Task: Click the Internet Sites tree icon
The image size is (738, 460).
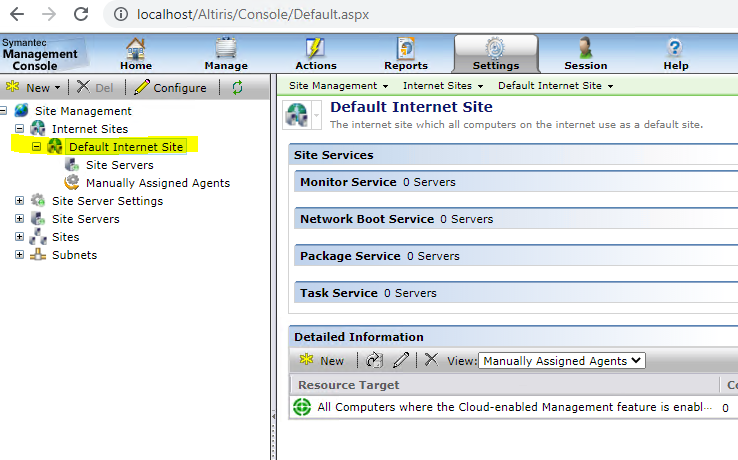Action: [x=38, y=129]
